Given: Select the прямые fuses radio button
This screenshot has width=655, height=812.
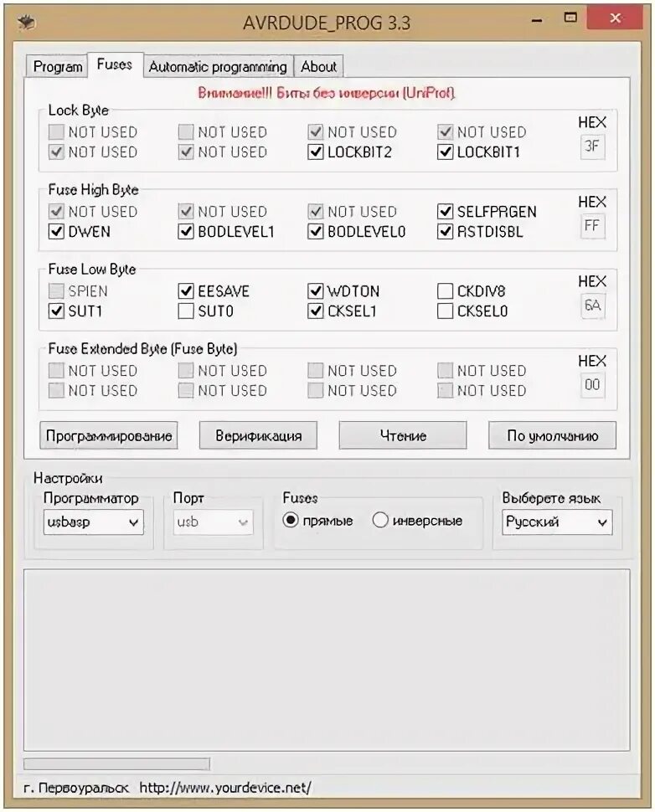Looking at the screenshot, I should pos(291,520).
